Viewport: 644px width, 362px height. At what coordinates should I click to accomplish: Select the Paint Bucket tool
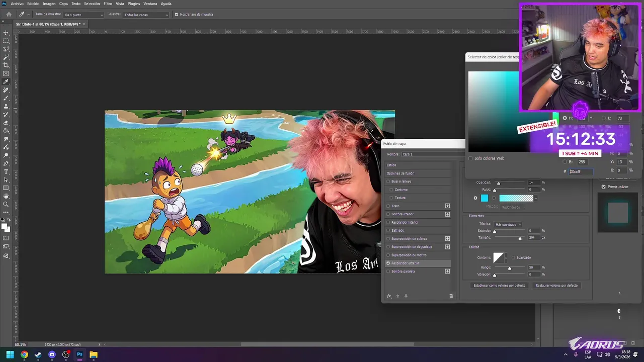click(6, 131)
